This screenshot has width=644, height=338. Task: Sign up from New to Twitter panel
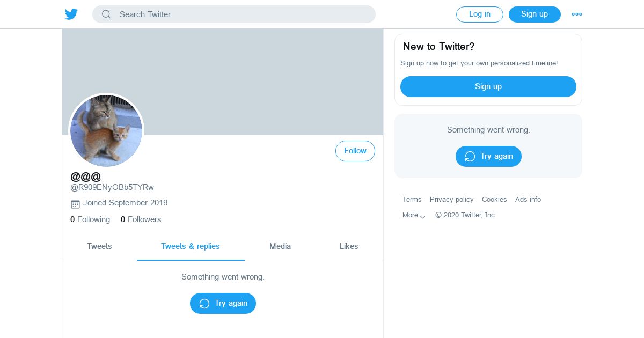(488, 87)
